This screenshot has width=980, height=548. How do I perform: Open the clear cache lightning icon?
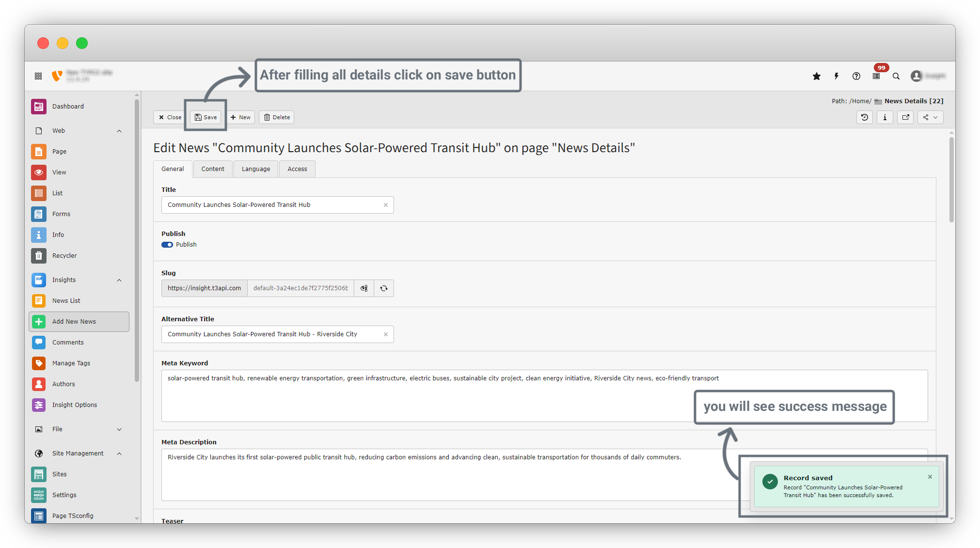click(x=837, y=76)
